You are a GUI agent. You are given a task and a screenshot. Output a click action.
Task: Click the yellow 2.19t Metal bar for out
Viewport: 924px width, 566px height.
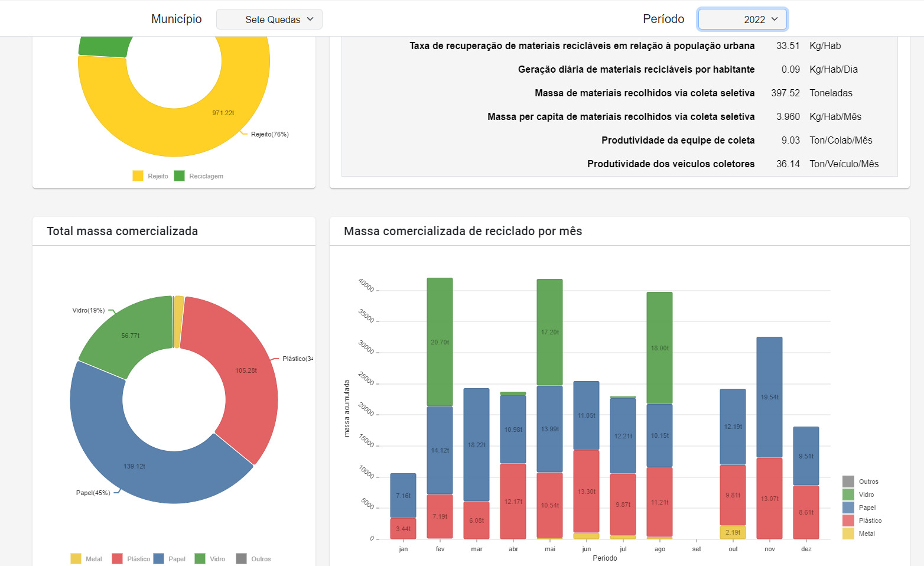point(733,532)
